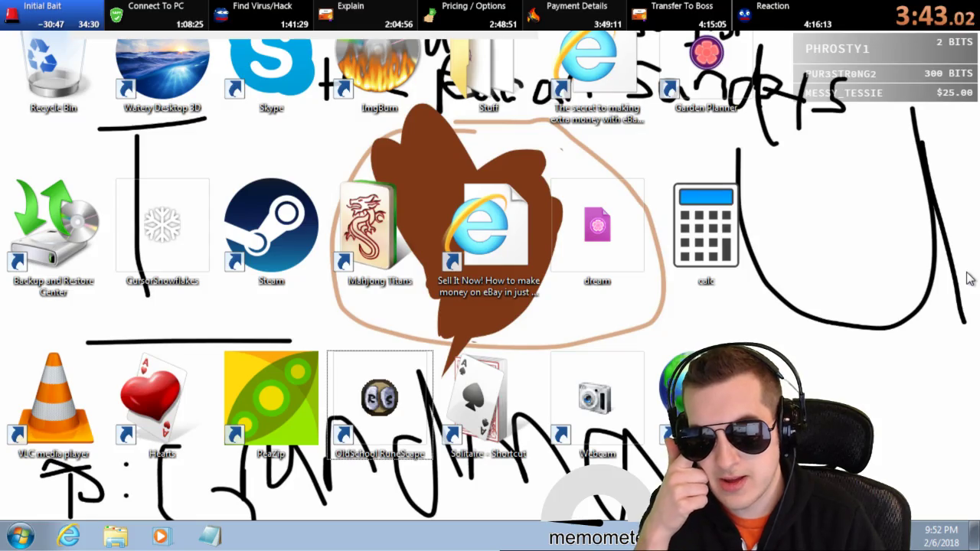Click the taskbar clock showing 9:52 PM
The width and height of the screenshot is (980, 551).
click(x=941, y=536)
